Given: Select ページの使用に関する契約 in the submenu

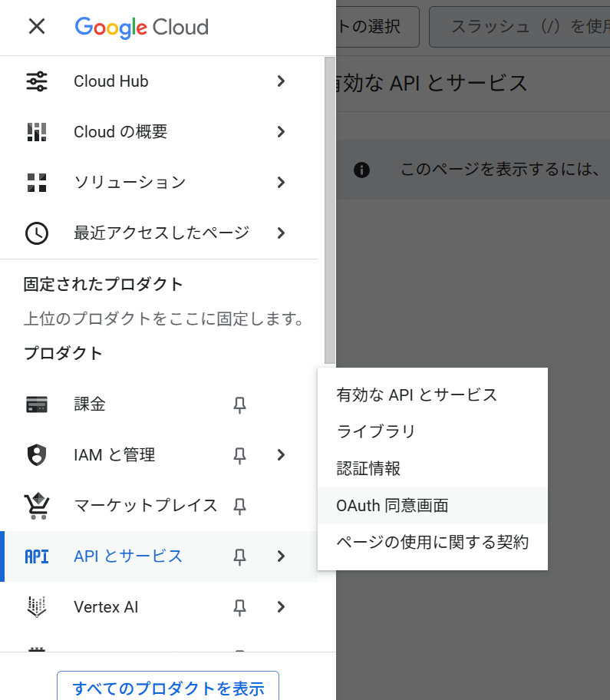Looking at the screenshot, I should click(433, 543).
